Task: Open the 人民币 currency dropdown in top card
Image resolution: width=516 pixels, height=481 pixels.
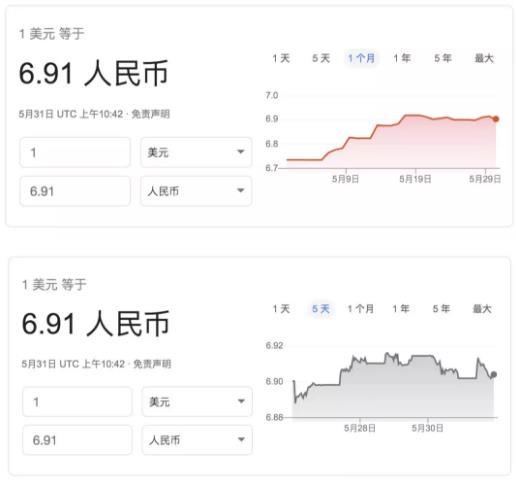Action: (x=196, y=191)
